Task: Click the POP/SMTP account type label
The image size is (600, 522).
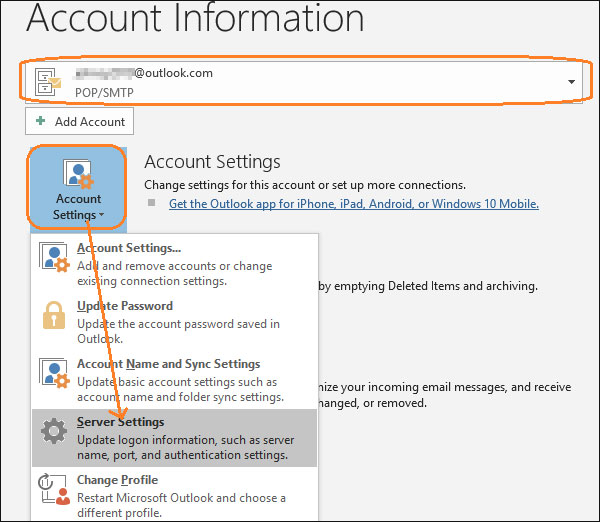Action: tap(104, 93)
